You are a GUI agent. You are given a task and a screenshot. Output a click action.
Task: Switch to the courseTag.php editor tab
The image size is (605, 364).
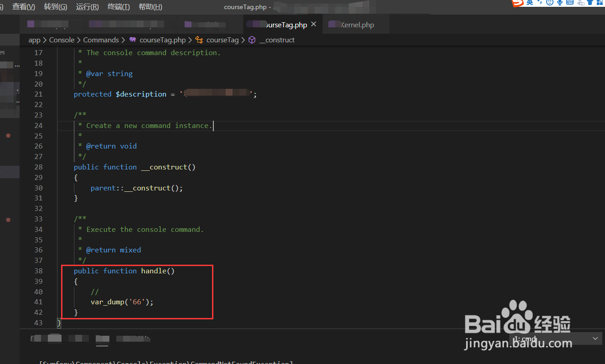[x=283, y=25]
